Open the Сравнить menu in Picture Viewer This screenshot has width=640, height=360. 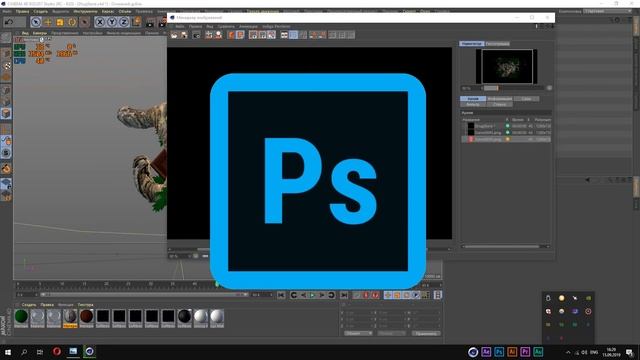click(226, 27)
